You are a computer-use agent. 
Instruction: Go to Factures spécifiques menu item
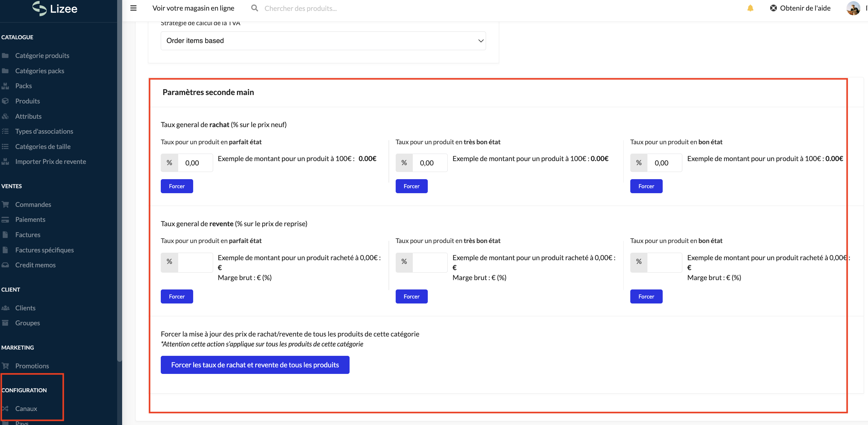pyautogui.click(x=44, y=250)
